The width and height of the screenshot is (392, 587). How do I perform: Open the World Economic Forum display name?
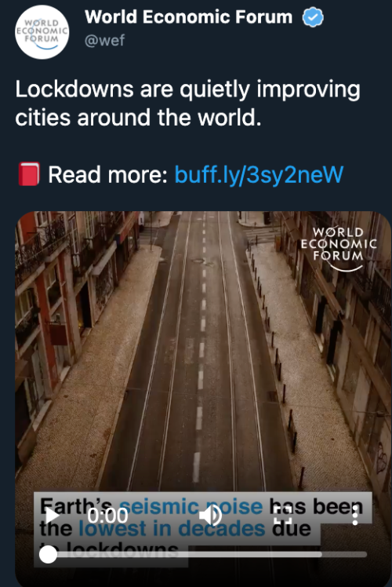pyautogui.click(x=188, y=17)
